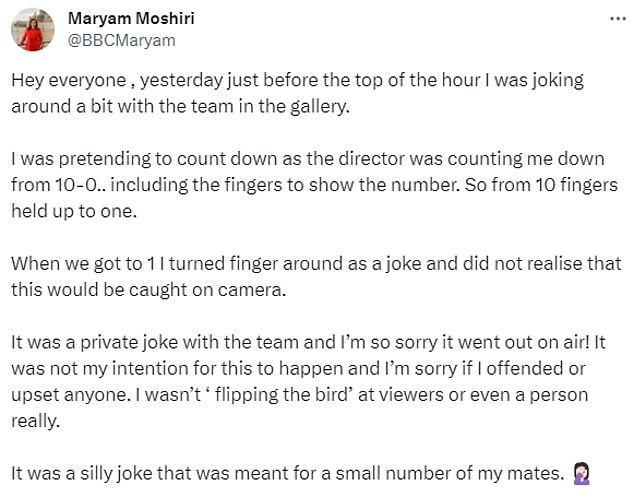Click Maryam Moshiri's profile avatar picture

click(33, 30)
